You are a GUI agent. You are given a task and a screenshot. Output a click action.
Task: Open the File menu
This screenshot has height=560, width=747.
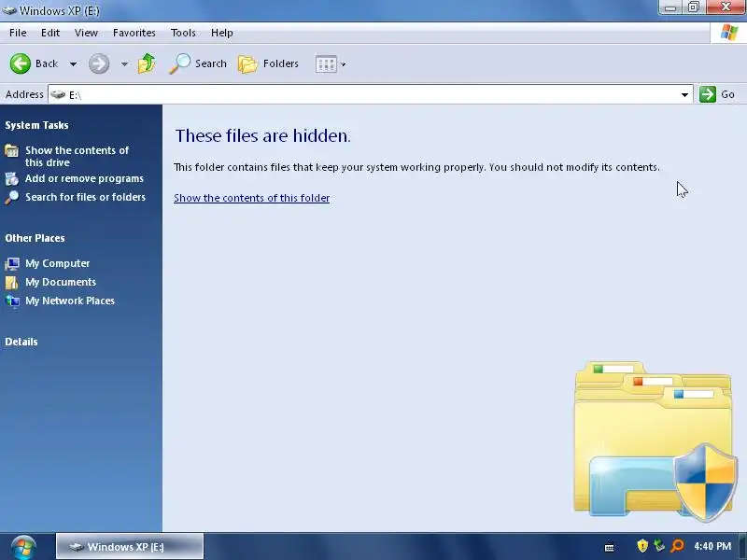tap(18, 33)
